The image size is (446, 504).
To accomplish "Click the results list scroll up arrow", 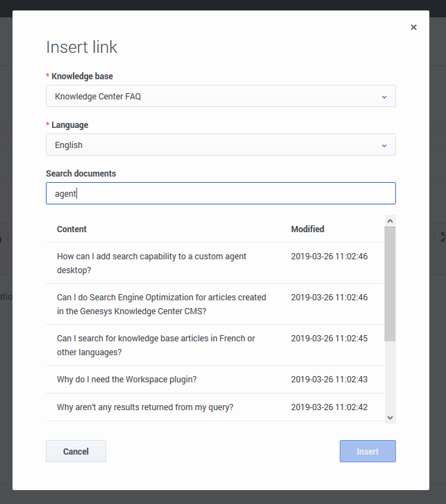I will tap(390, 221).
